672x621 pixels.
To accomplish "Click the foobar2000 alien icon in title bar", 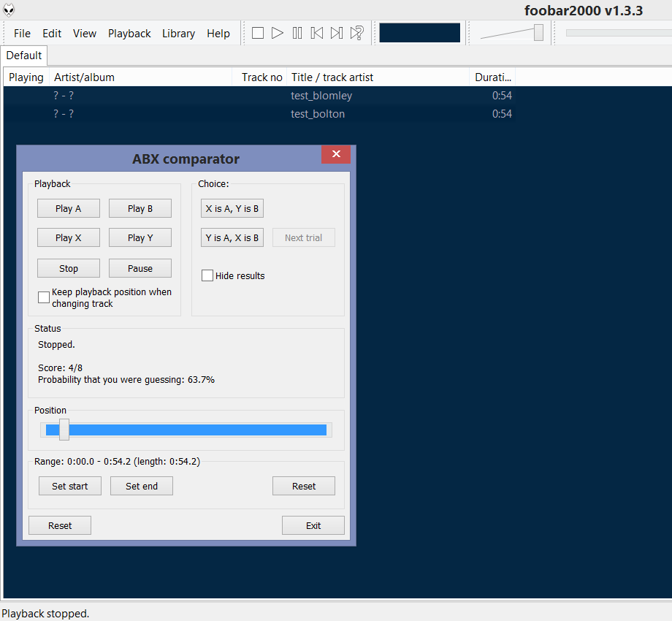I will click(x=9, y=9).
